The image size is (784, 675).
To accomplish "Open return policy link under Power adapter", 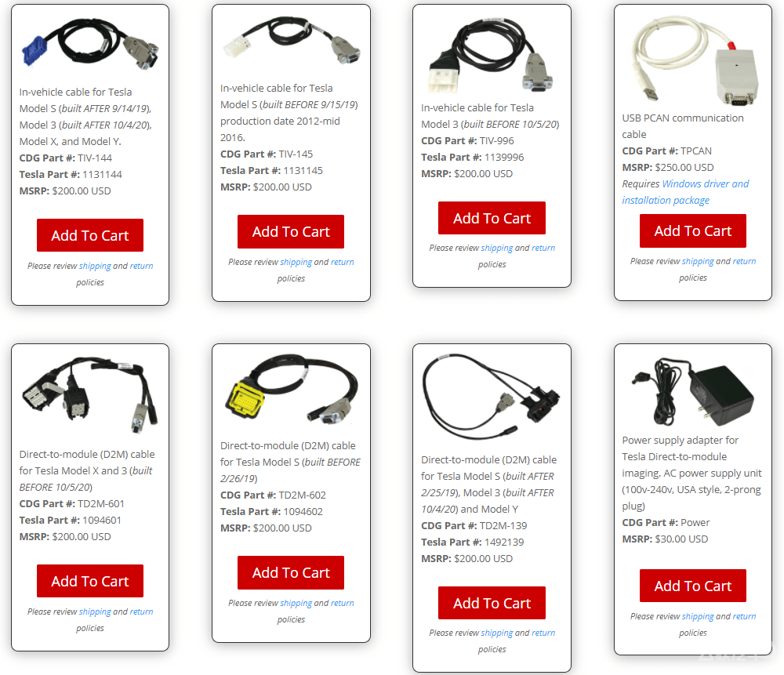I will (x=744, y=616).
